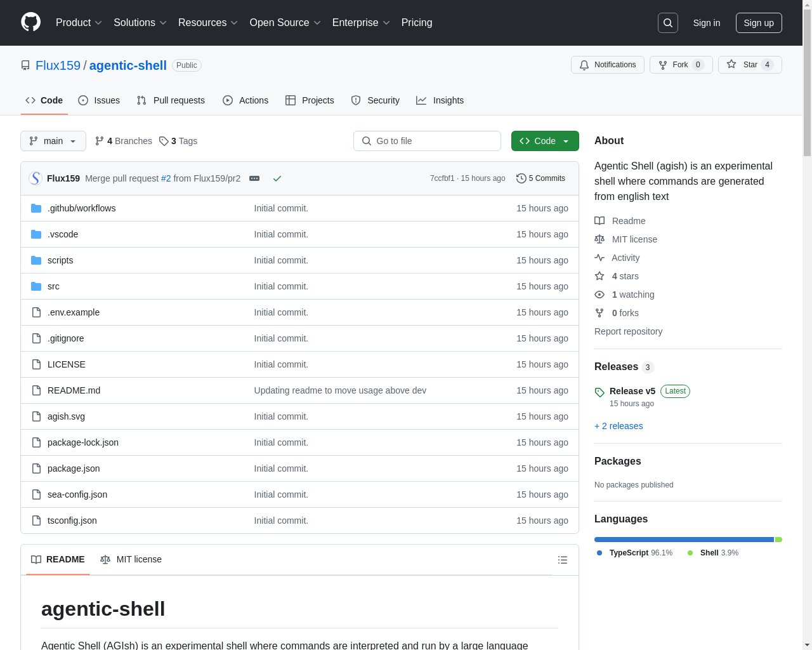Open the agentic-shell repository name link
This screenshot has width=812, height=650.
128,65
